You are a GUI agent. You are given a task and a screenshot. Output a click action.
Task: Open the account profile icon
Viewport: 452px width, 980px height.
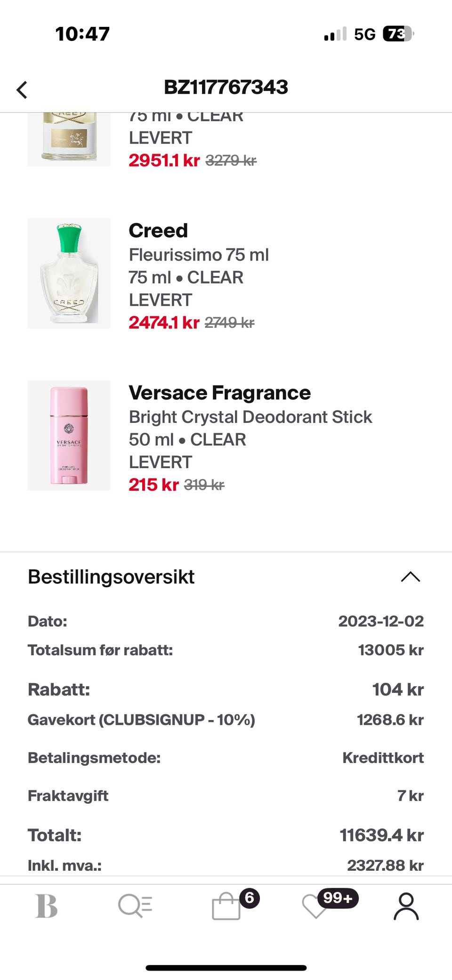[406, 906]
